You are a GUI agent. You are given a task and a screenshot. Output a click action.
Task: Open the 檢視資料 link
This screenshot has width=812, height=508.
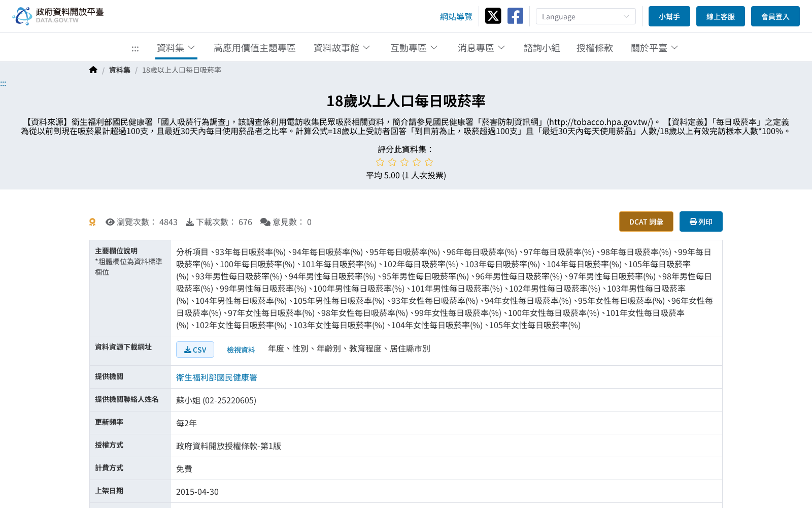[241, 350]
